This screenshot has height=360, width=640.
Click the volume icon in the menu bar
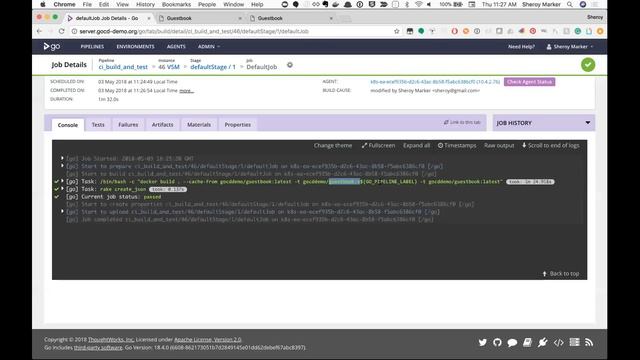pyautogui.click(x=429, y=4)
